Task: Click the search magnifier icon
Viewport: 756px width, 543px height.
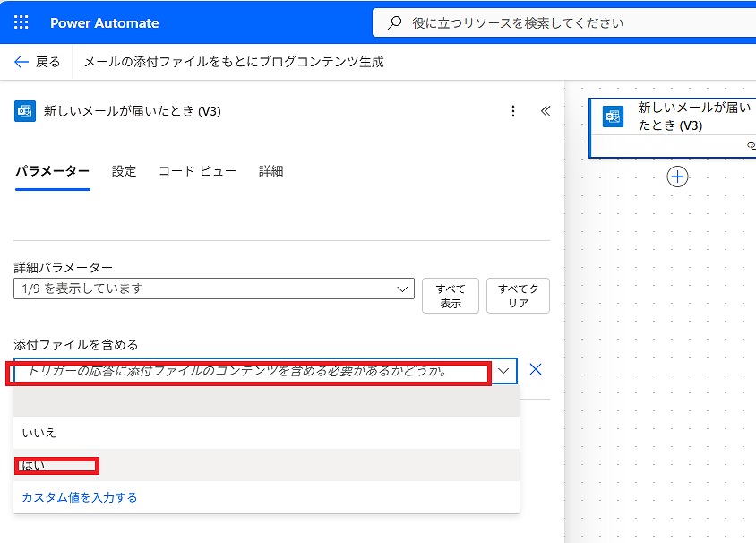Action: pos(394,23)
